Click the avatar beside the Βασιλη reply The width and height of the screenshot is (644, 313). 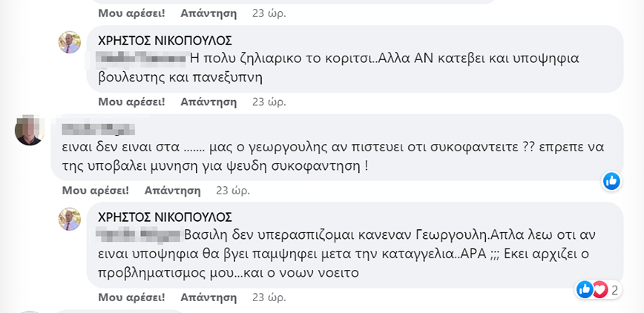point(70,219)
